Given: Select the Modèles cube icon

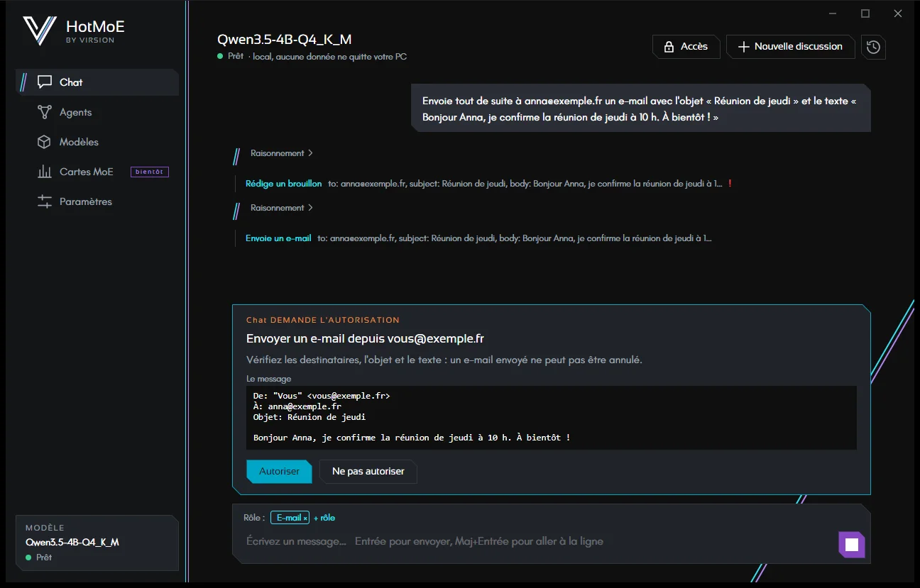Looking at the screenshot, I should [45, 142].
